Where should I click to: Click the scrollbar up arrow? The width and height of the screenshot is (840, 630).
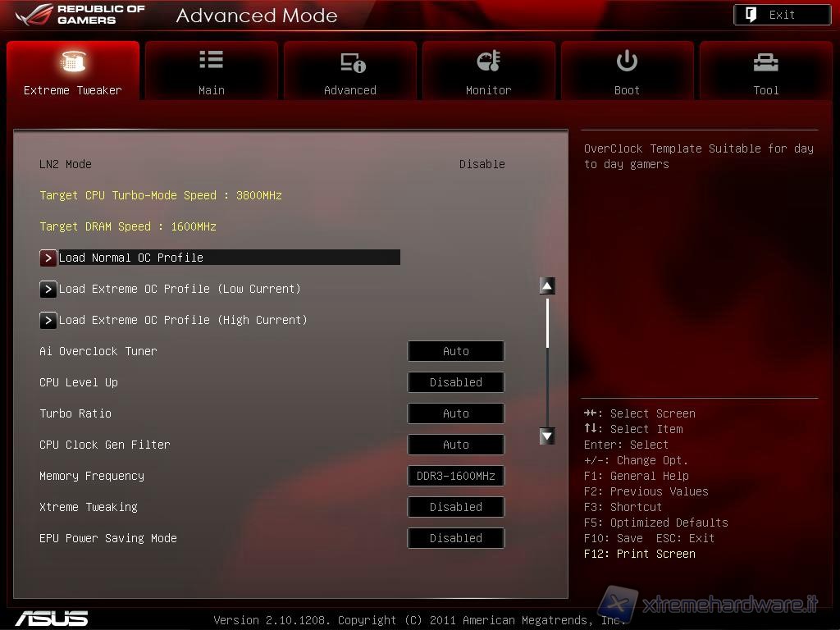coord(547,285)
